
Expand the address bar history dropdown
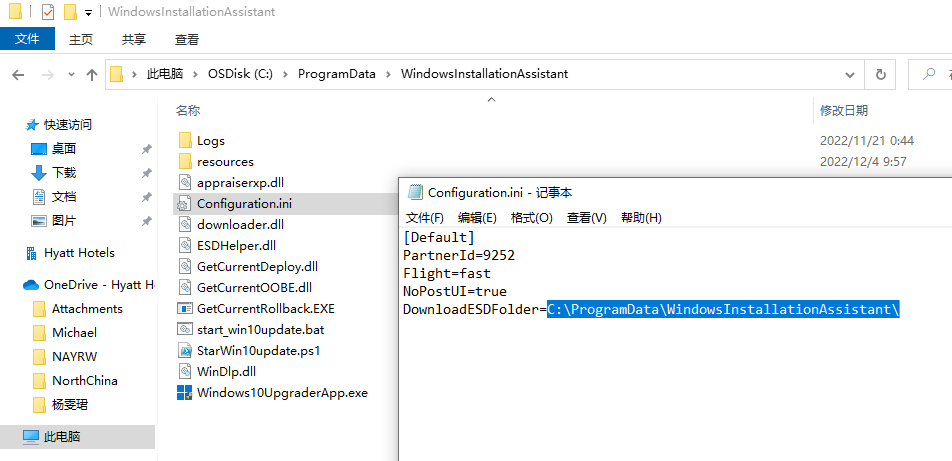pos(850,75)
